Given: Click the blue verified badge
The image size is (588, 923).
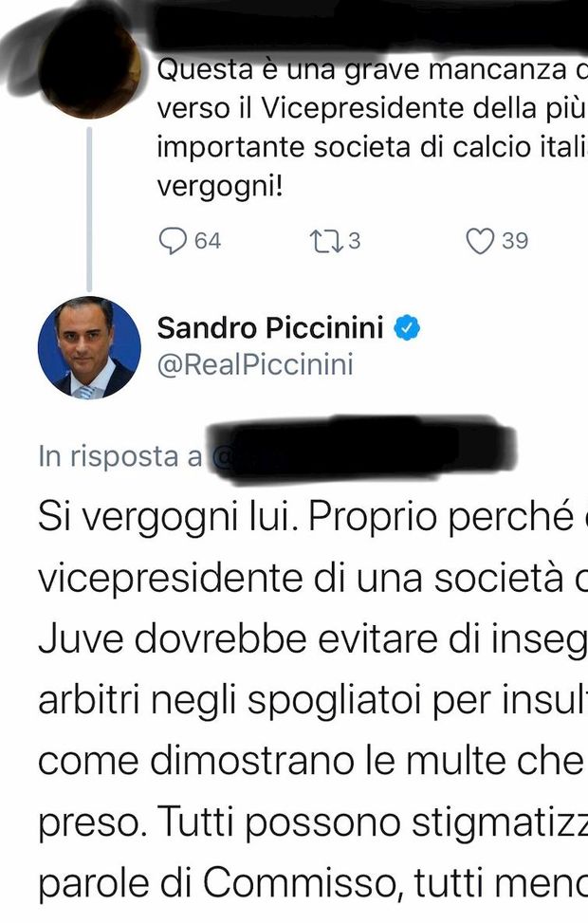Looking at the screenshot, I should pyautogui.click(x=407, y=328).
